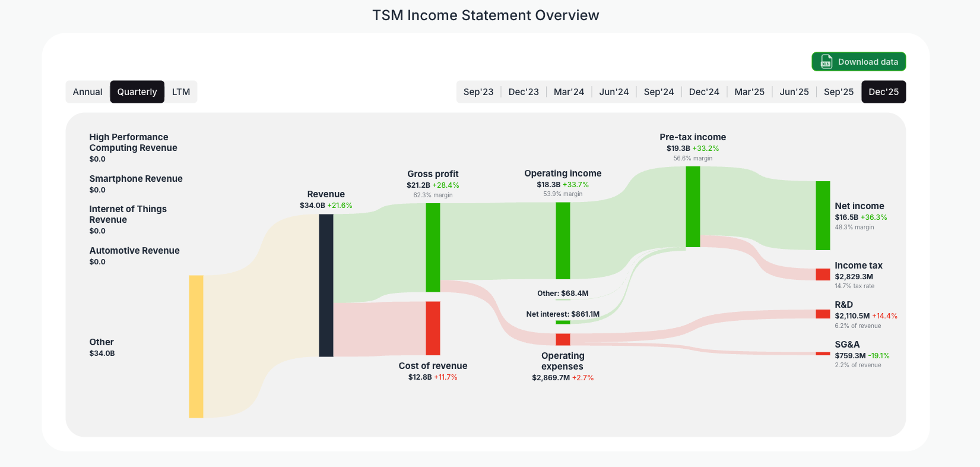Click the 'Internet of Things Revenue' label
Image resolution: width=980 pixels, height=467 pixels.
point(128,214)
